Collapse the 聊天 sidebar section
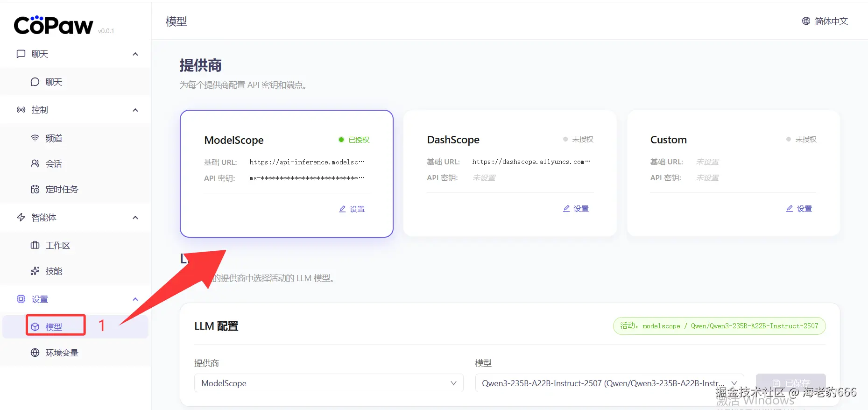This screenshot has width=868, height=410. tap(135, 54)
